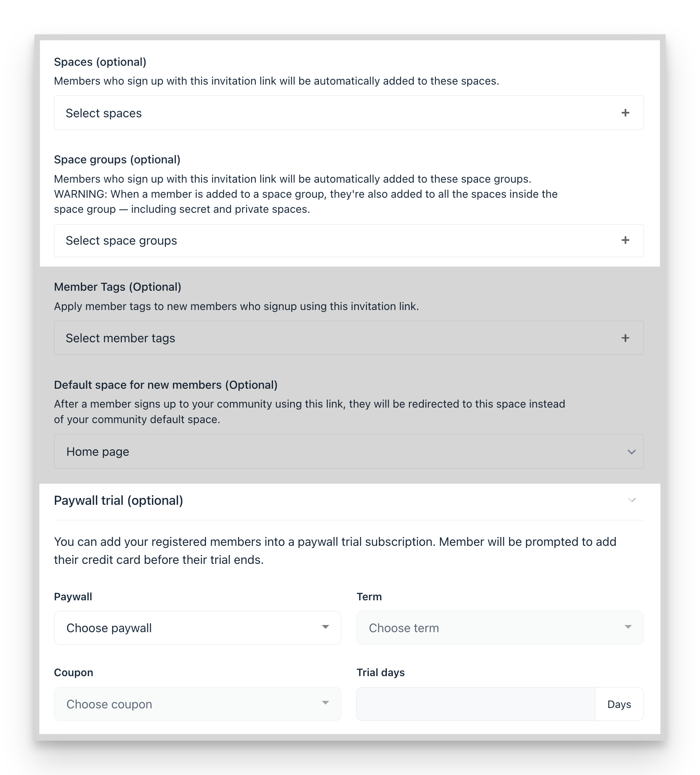
Task: Click the plus icon beside Select spaces
Action: click(625, 113)
